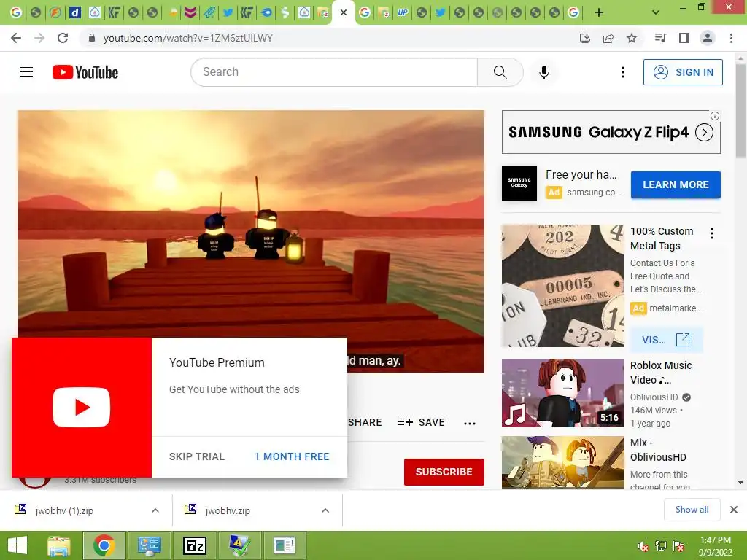This screenshot has height=560, width=747.
Task: Open the Samsung Galaxy advertiser logo
Action: 519,183
